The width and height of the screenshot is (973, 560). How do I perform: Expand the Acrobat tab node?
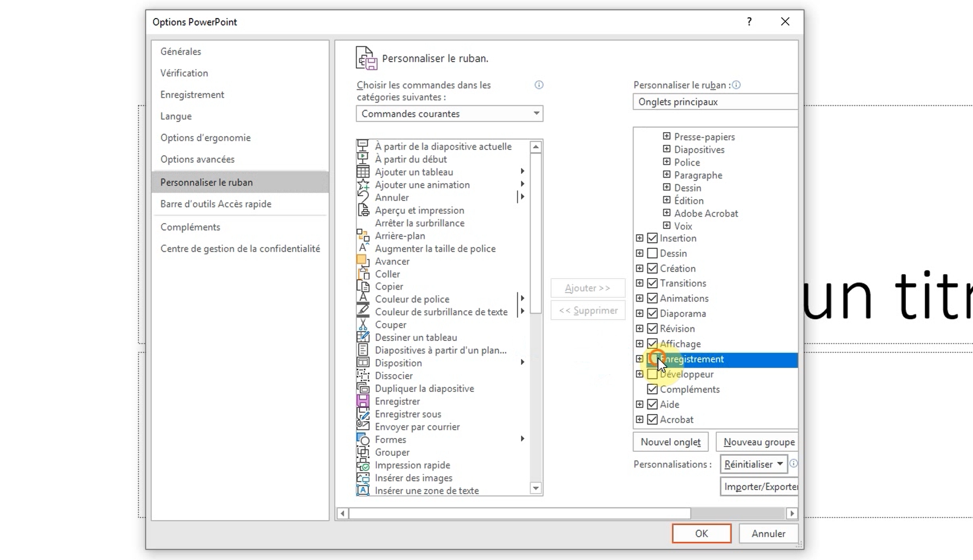[x=640, y=419]
